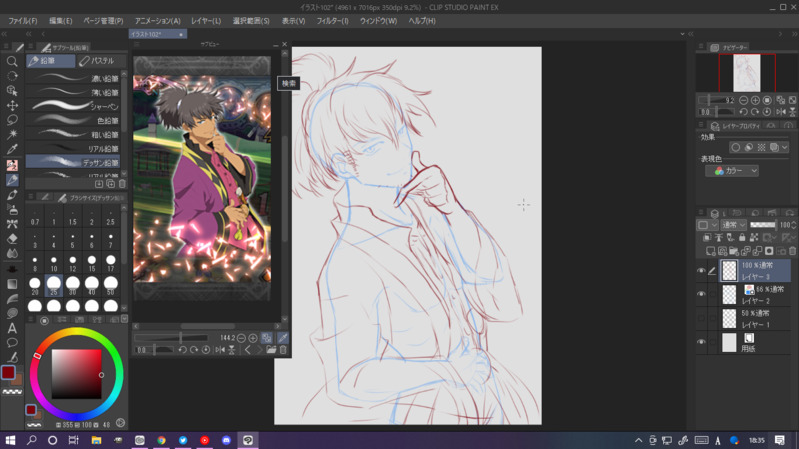The width and height of the screenshot is (799, 449).
Task: Toggle transparent color swatch below main color
Action: [12, 391]
